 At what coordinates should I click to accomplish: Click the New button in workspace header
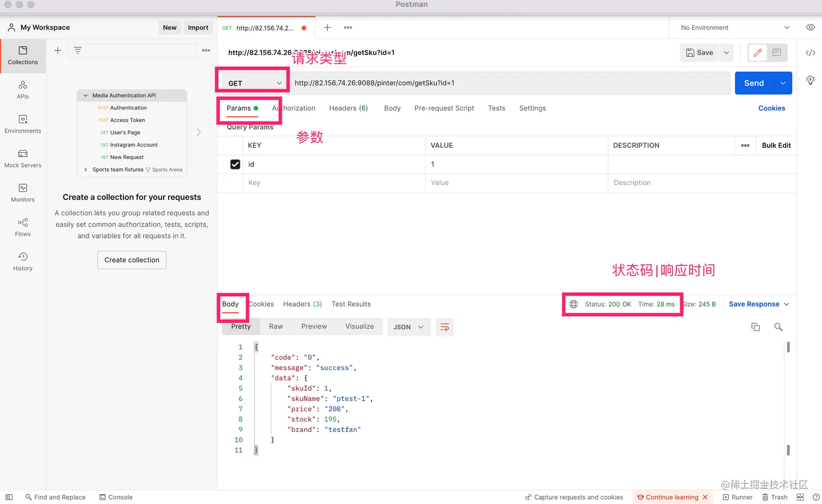click(170, 28)
